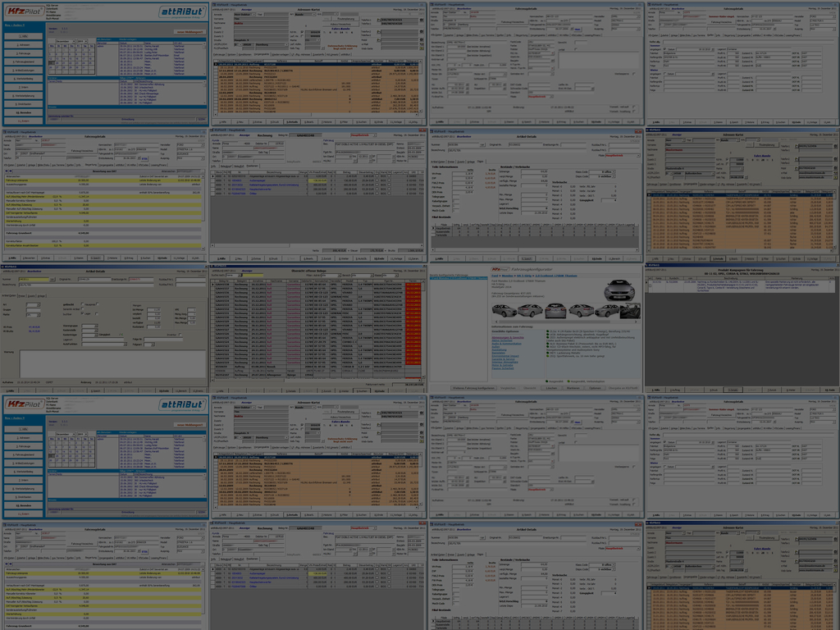The height and width of the screenshot is (630, 840).
Task: Toggle the Hauspreis checkbox in Artikel Details
Action: pos(98,304)
